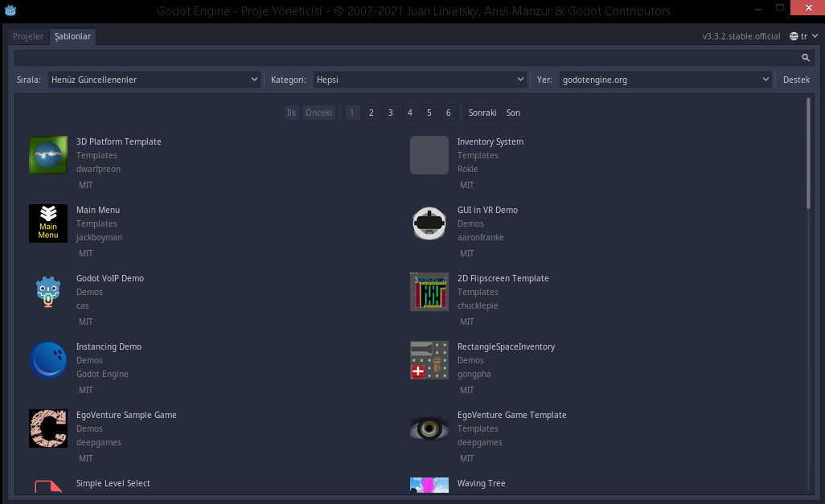Click author chucklepie
Image resolution: width=825 pixels, height=504 pixels.
click(x=477, y=305)
